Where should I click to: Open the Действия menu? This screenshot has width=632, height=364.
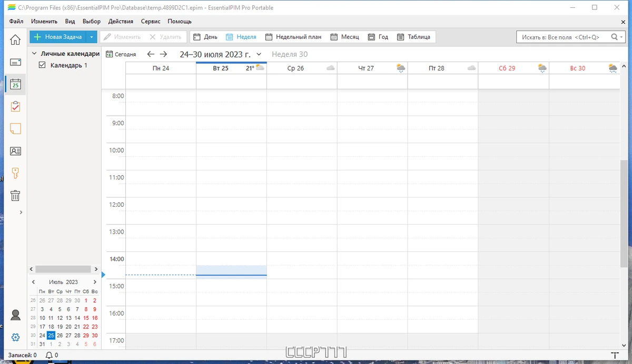point(121,22)
